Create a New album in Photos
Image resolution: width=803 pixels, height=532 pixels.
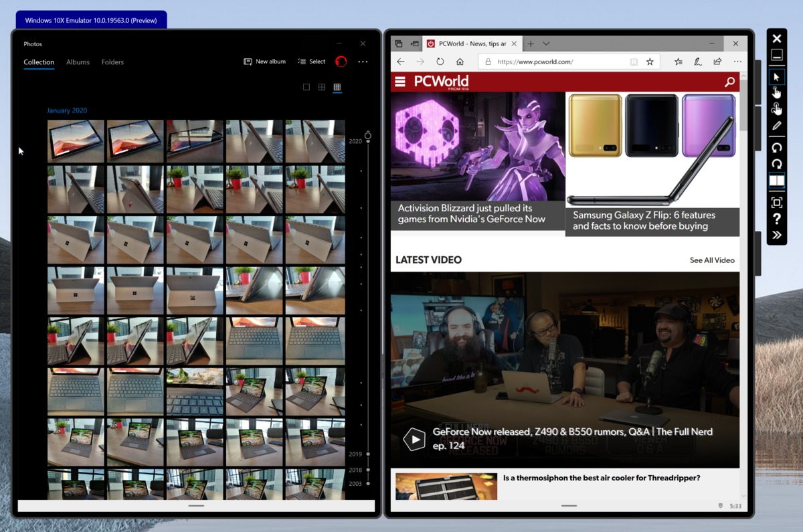pos(264,62)
